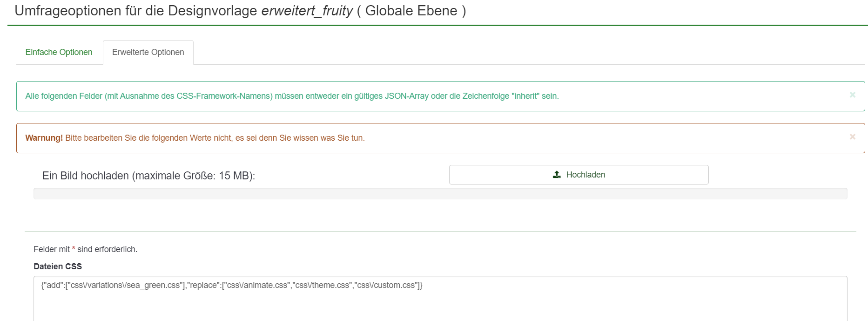Switch to the Einfache Optionen tab
The image size is (868, 321).
tap(59, 52)
